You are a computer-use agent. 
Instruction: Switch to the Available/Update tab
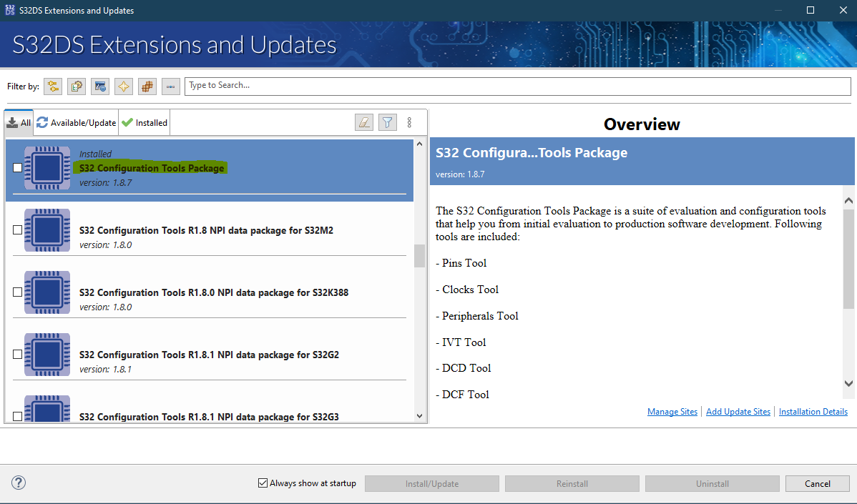pyautogui.click(x=75, y=122)
